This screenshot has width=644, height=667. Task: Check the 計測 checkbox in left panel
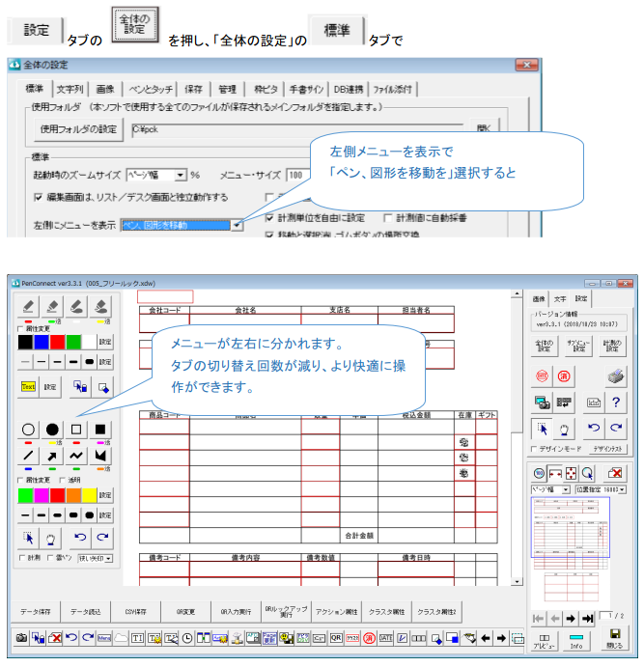[x=21, y=558]
